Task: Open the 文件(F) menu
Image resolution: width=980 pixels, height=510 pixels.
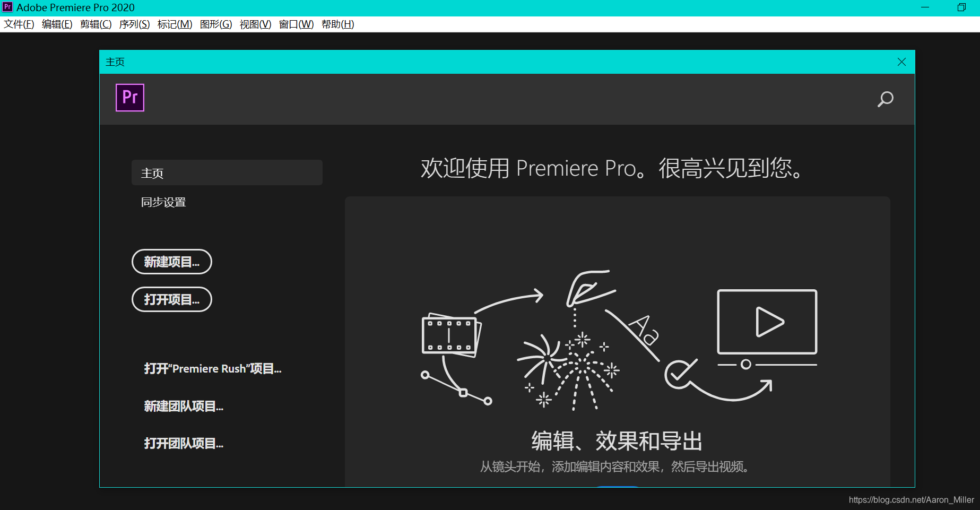Action: (19, 24)
